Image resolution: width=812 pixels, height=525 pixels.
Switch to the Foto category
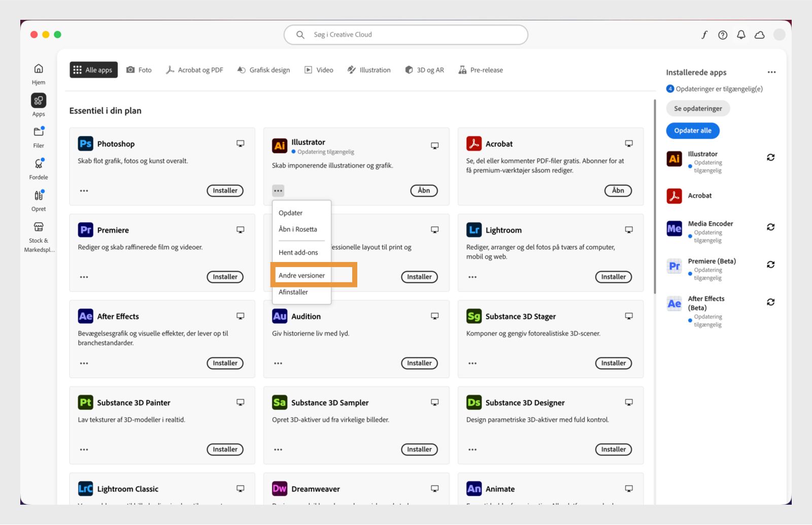[x=139, y=70]
